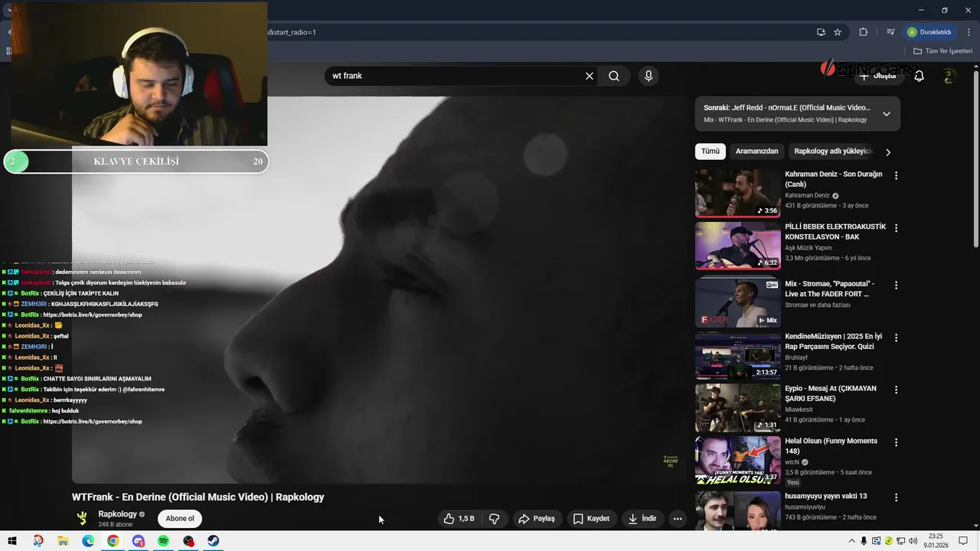Bookmark this page with the star
Screen dimensions: 980x551
(838, 32)
